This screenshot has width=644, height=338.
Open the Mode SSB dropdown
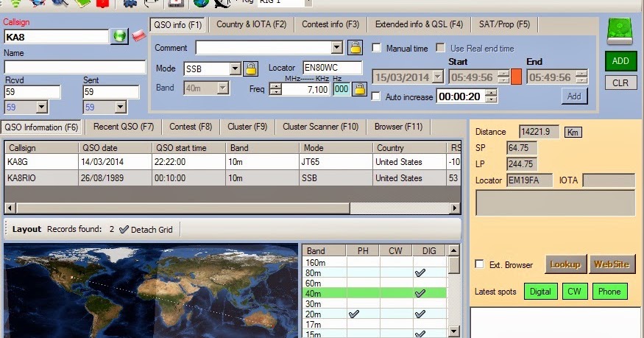click(x=235, y=68)
